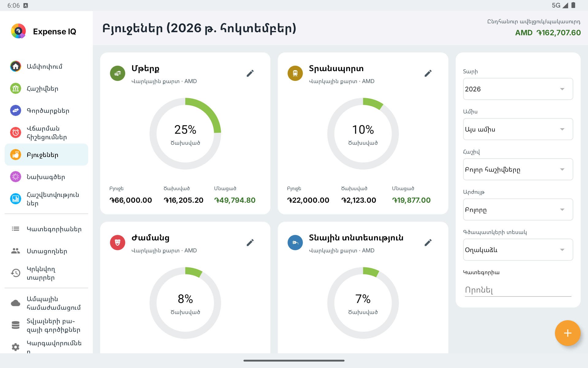Select the Բյուջեներ orange icon
Viewport: 588px width, 368px height.
[16, 155]
